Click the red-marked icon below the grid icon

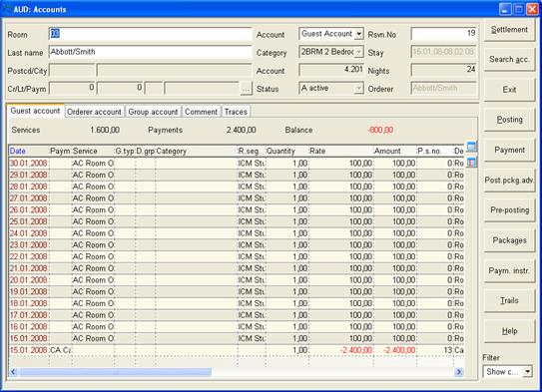(x=471, y=162)
